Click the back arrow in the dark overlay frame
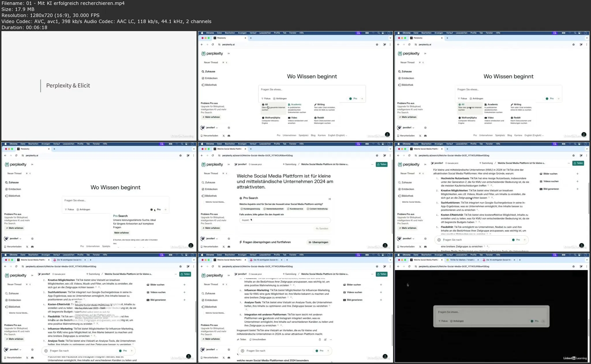This screenshot has height=364, width=591. [x=398, y=267]
